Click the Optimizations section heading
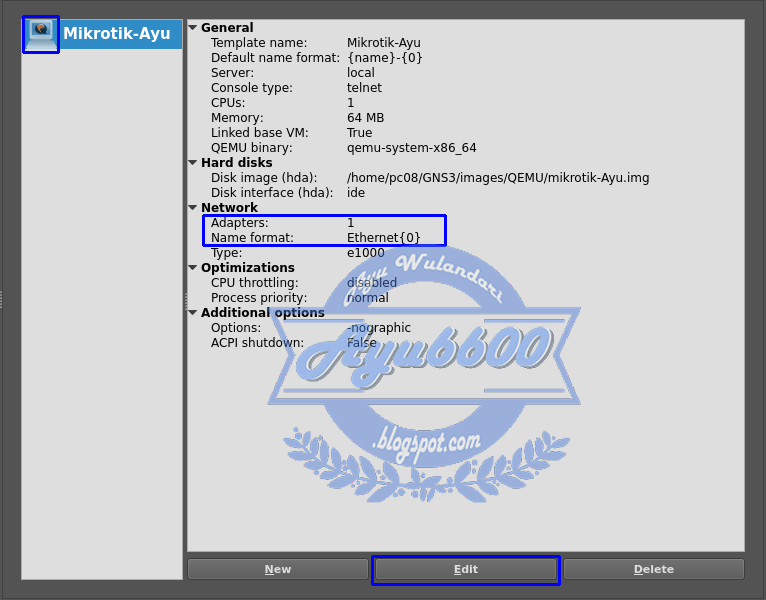This screenshot has width=766, height=600. click(x=248, y=268)
